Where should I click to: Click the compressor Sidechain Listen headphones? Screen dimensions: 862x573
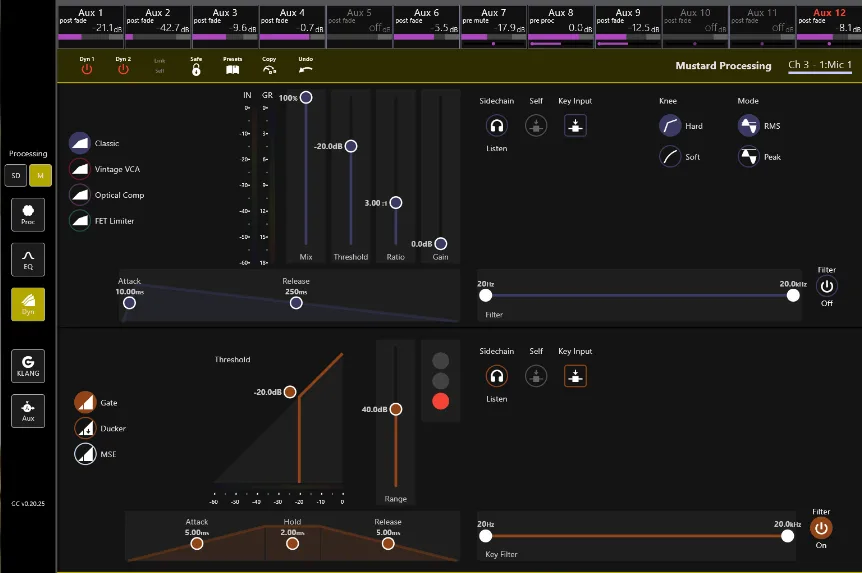tap(496, 126)
